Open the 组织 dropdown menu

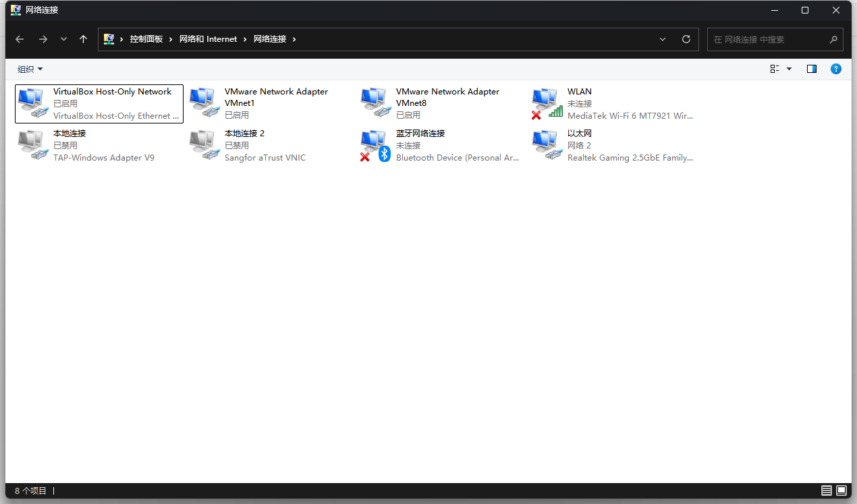click(x=30, y=69)
